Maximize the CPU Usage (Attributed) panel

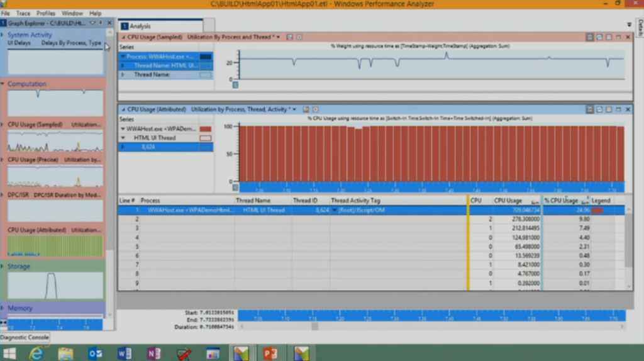(x=618, y=109)
